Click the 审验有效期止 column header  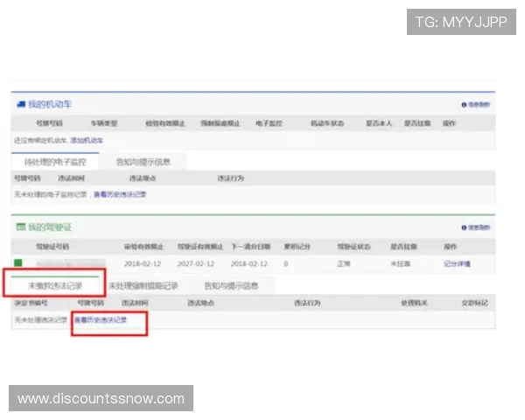click(x=143, y=247)
